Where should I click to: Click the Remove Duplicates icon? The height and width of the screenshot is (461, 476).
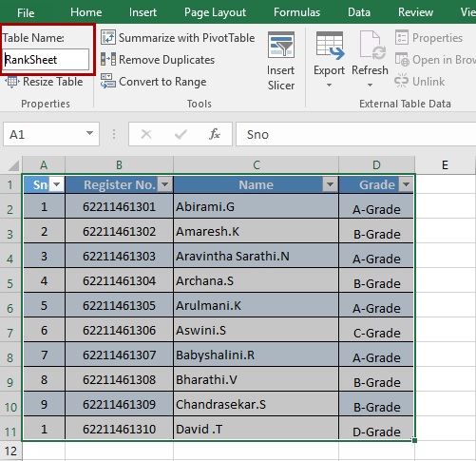[108, 59]
